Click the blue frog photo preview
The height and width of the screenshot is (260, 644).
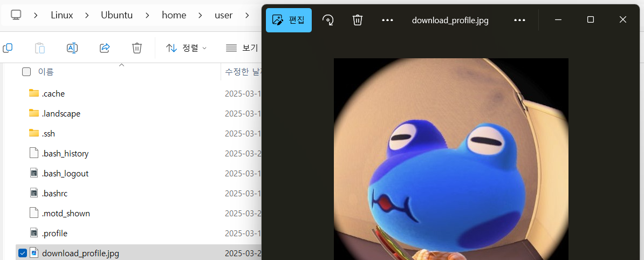coord(451,159)
